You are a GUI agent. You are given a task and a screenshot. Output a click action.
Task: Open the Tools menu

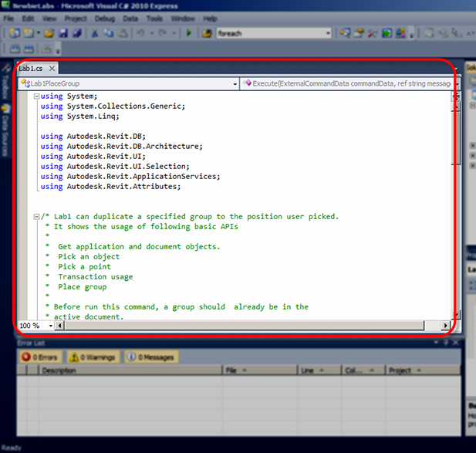click(x=154, y=19)
